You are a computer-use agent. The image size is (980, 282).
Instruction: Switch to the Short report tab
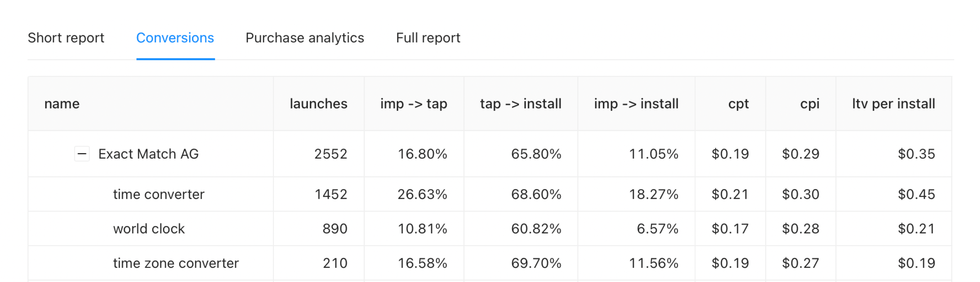pyautogui.click(x=66, y=38)
